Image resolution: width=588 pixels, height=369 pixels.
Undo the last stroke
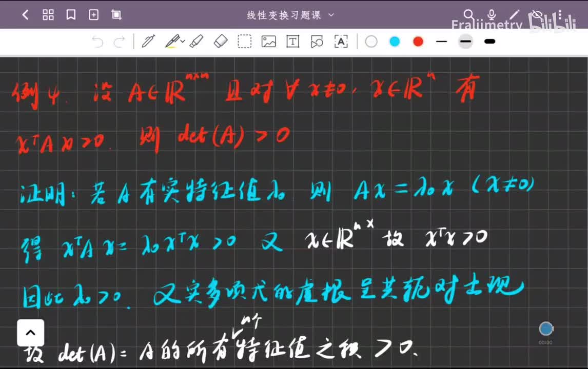tap(97, 42)
